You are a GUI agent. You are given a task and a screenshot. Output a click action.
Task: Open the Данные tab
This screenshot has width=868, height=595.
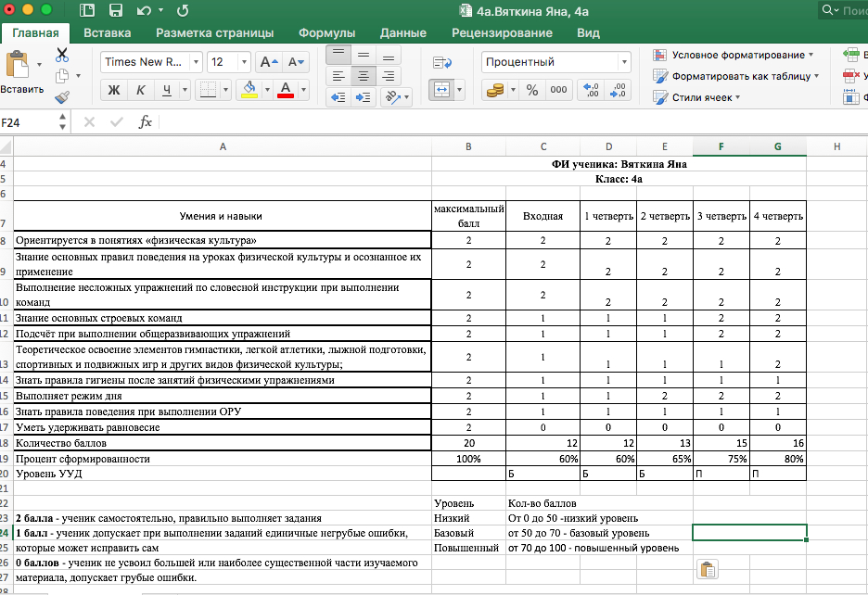point(403,32)
